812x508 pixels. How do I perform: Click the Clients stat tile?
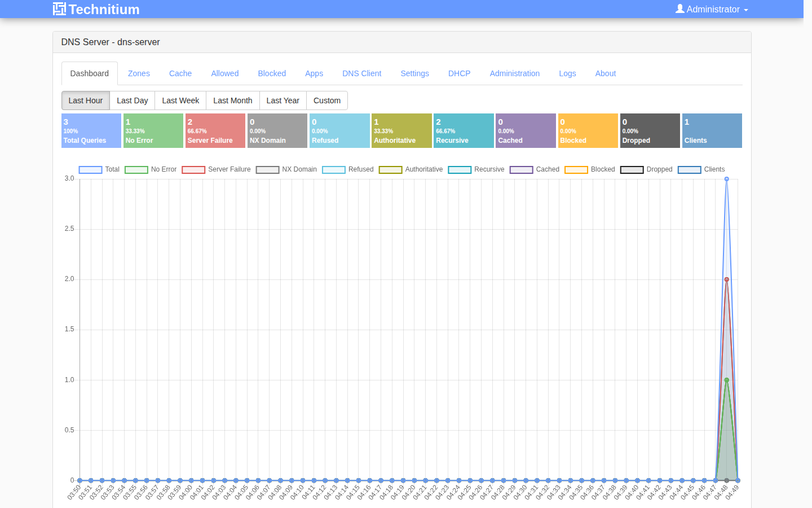[712, 131]
